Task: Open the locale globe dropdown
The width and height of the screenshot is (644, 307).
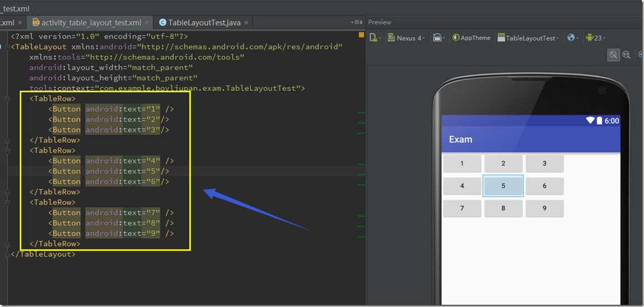Action: tap(571, 38)
